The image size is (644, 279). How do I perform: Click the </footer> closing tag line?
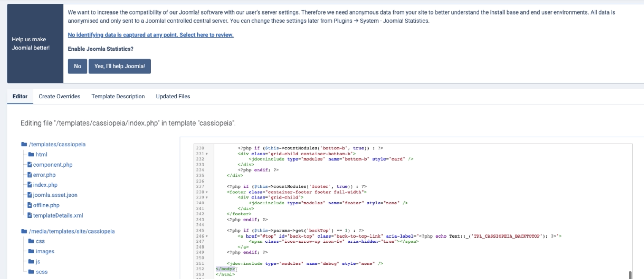tap(239, 214)
